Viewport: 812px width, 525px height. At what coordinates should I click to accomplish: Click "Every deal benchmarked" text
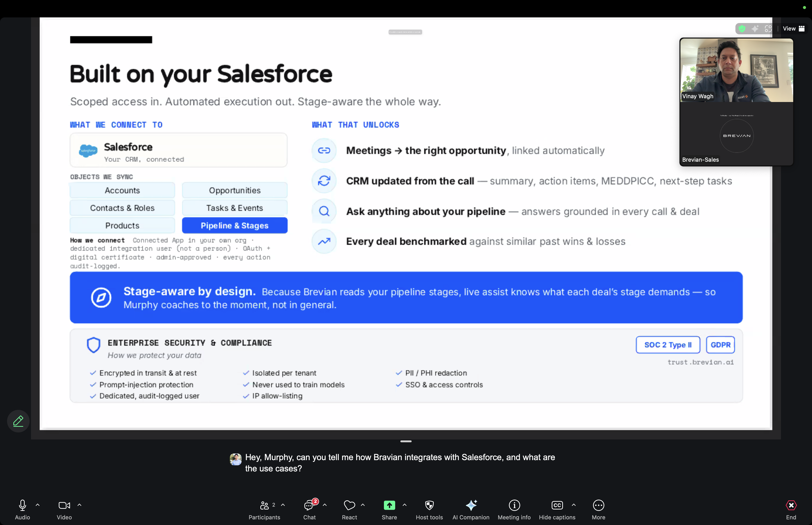point(406,241)
